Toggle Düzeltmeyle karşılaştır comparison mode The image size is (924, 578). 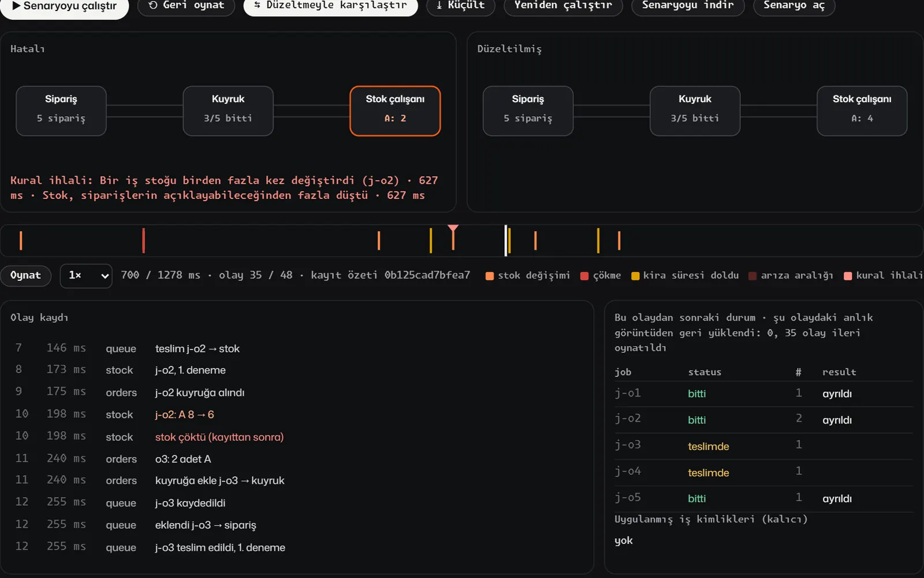point(330,5)
